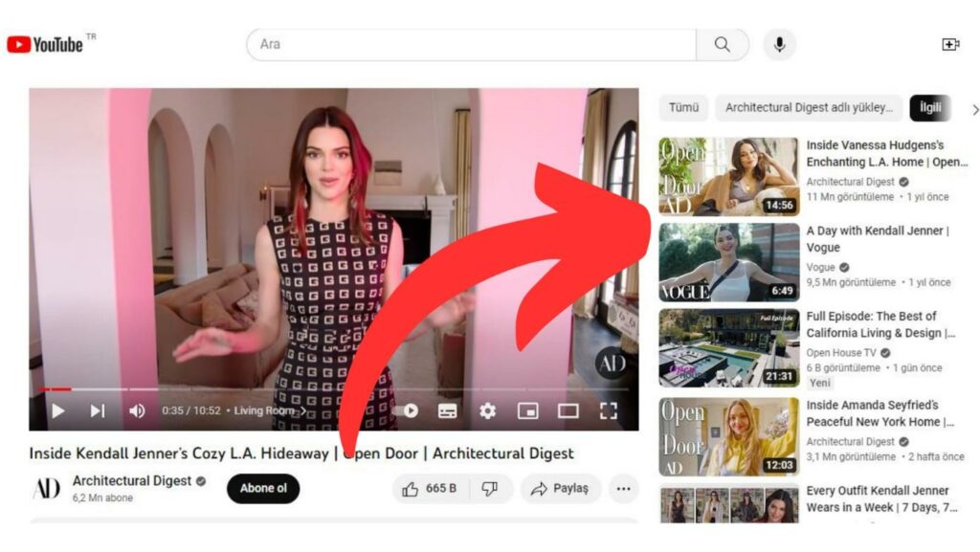Image resolution: width=980 pixels, height=552 pixels.
Task: Start voice search with microphone icon
Action: [779, 44]
